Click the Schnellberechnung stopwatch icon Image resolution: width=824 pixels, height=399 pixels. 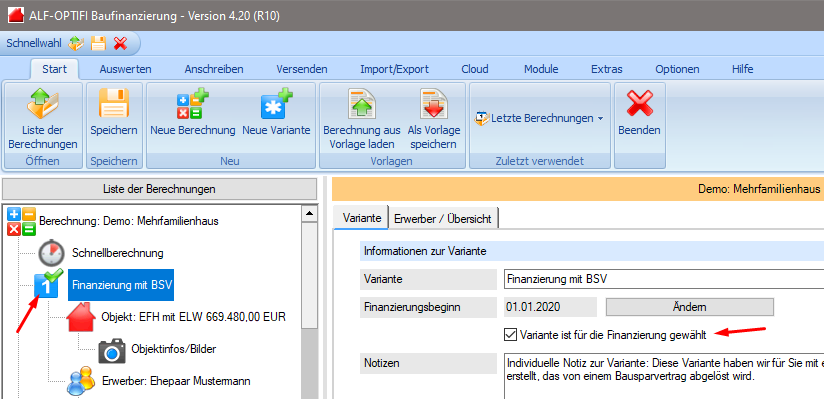tap(51, 253)
